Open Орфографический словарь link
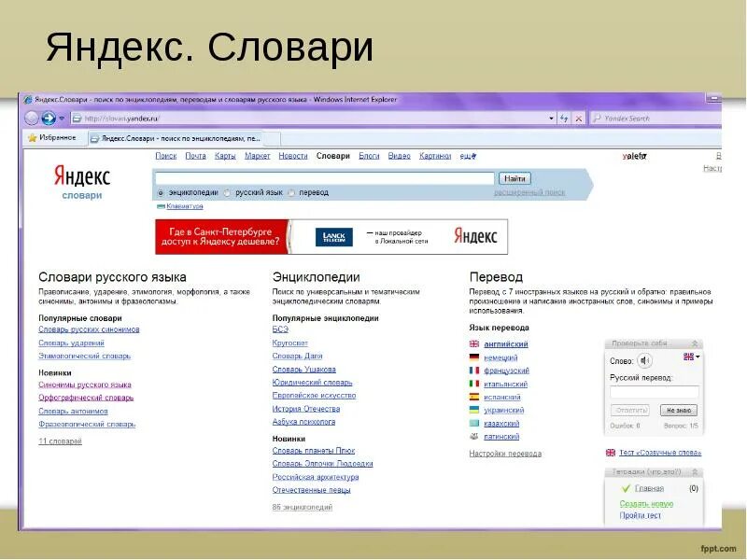This screenshot has width=747, height=560. click(x=86, y=398)
